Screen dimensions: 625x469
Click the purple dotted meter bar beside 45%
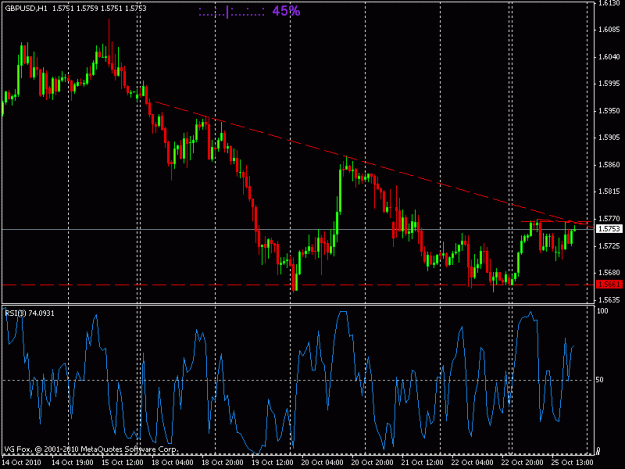pyautogui.click(x=231, y=12)
